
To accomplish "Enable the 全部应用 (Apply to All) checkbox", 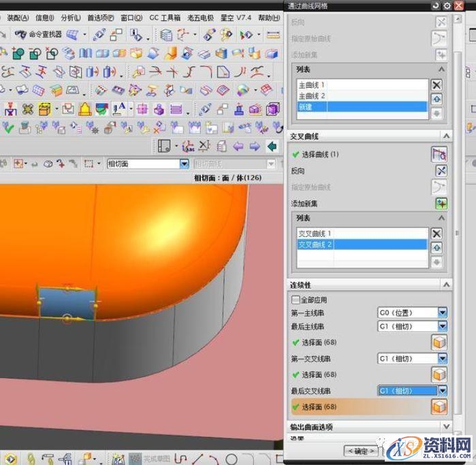I will [x=295, y=299].
